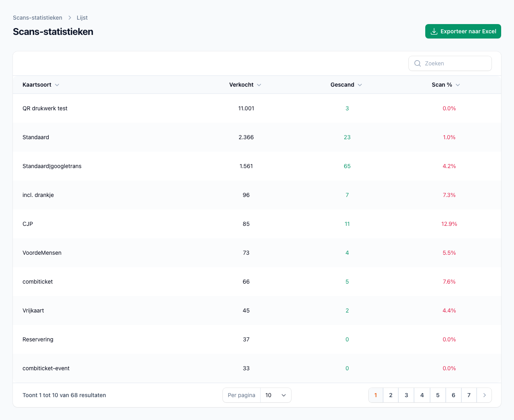Click the current page 1 button
The image size is (514, 420).
[x=375, y=395]
